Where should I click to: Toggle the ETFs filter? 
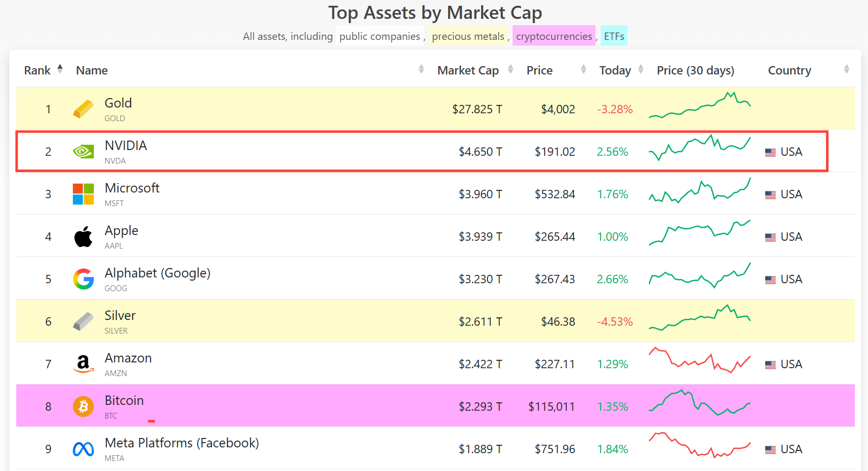point(614,36)
